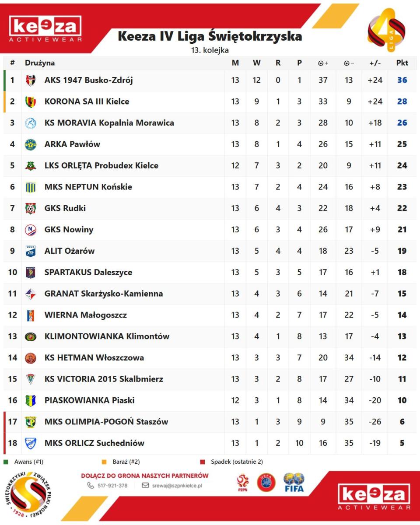Click the Piaskowianka Piaski crest
Viewport: 420px width, 525px height.
click(x=31, y=400)
